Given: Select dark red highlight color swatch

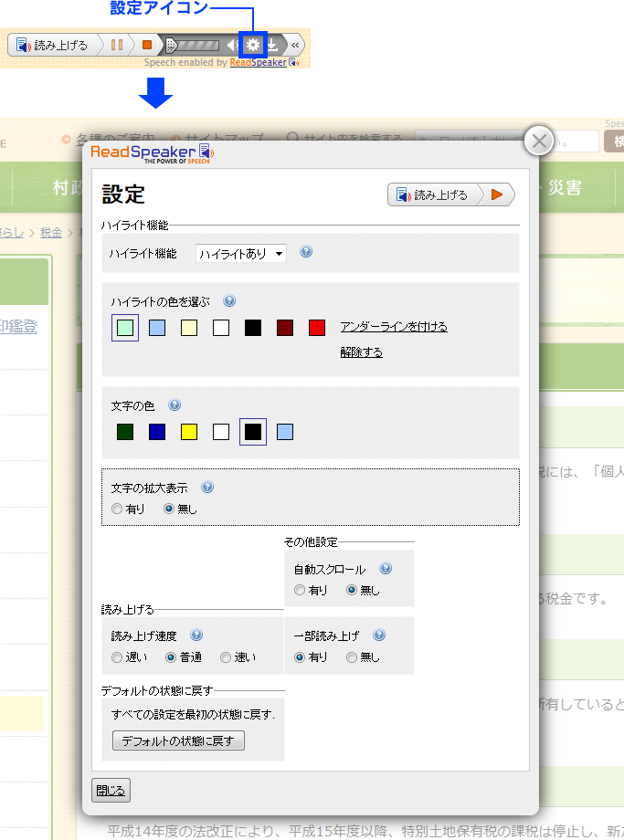Looking at the screenshot, I should click(285, 328).
